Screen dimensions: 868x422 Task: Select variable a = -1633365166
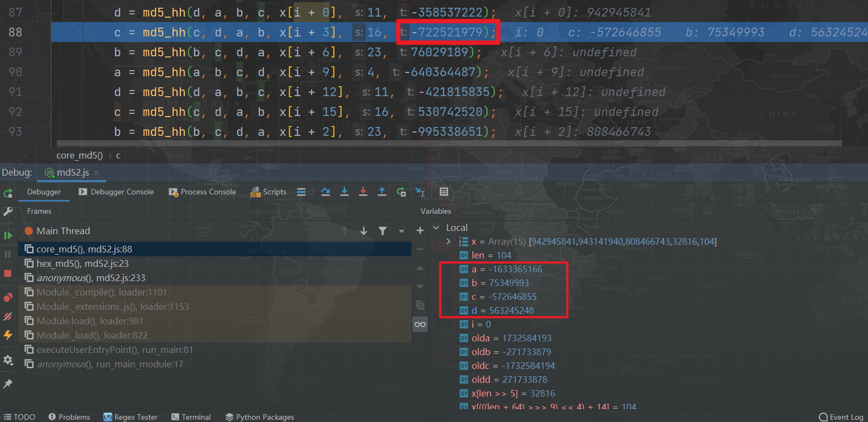point(501,269)
